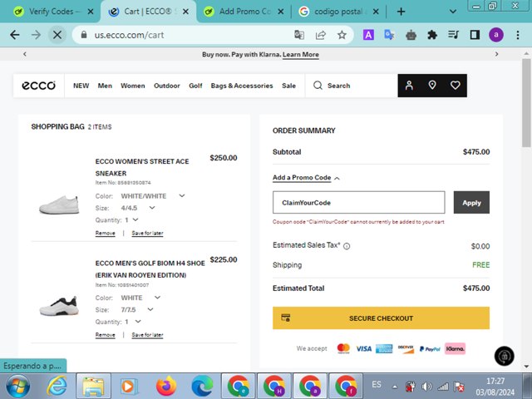Viewport: 532px width, 399px height.
Task: Click the share page icon in address bar
Action: (x=321, y=35)
